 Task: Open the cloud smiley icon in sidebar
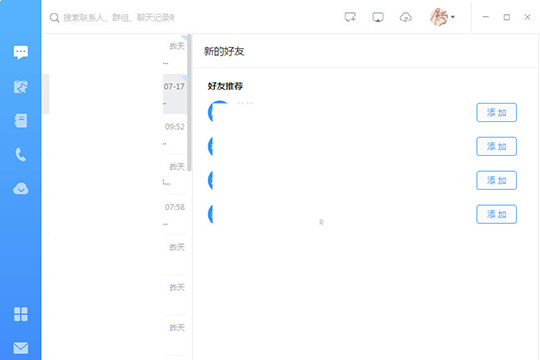coord(21,188)
